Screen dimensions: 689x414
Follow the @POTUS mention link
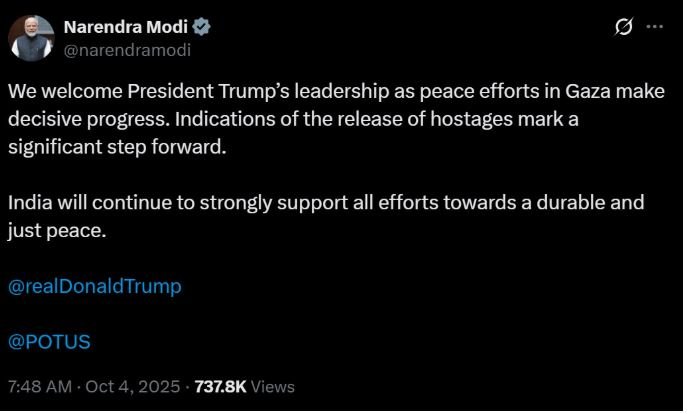(x=49, y=342)
